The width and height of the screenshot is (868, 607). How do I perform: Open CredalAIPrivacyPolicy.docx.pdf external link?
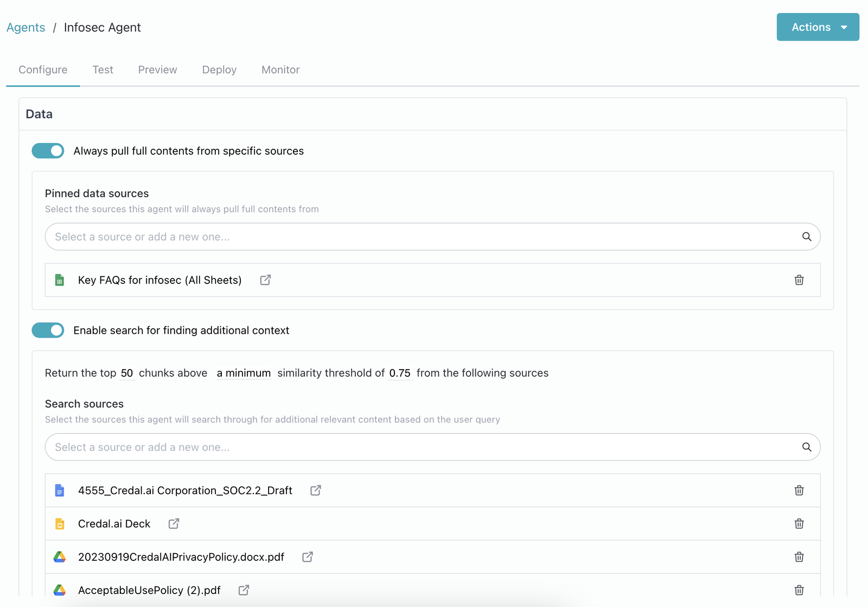308,557
